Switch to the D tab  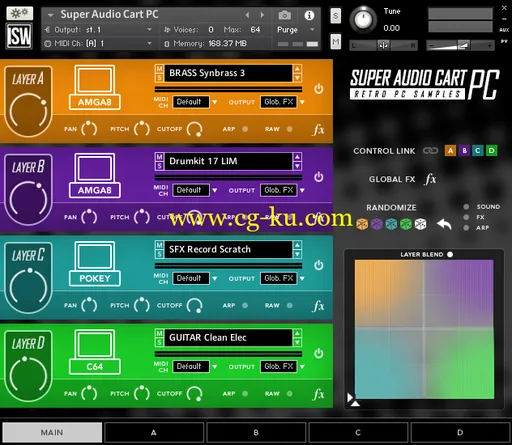click(x=460, y=433)
